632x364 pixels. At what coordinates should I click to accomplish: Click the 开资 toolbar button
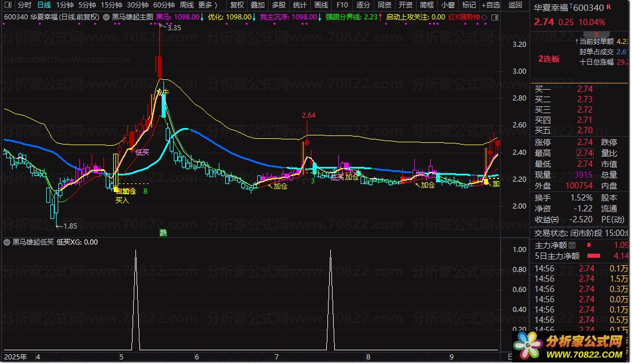[x=405, y=5]
